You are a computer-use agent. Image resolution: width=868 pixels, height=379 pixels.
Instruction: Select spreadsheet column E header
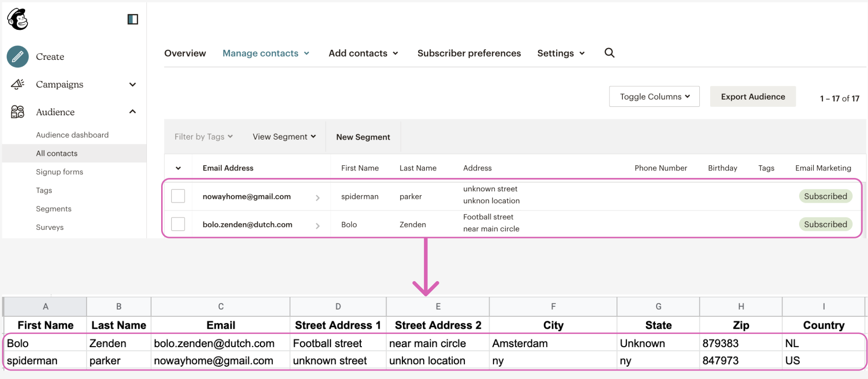click(x=438, y=307)
